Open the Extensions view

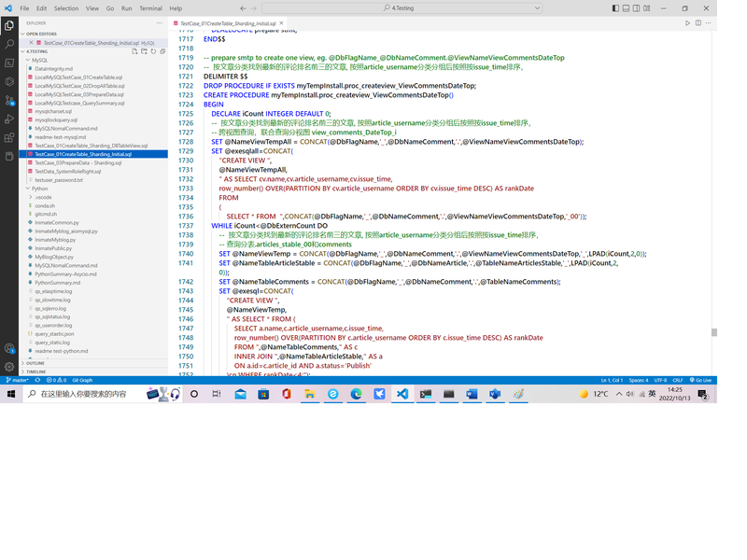[x=9, y=138]
